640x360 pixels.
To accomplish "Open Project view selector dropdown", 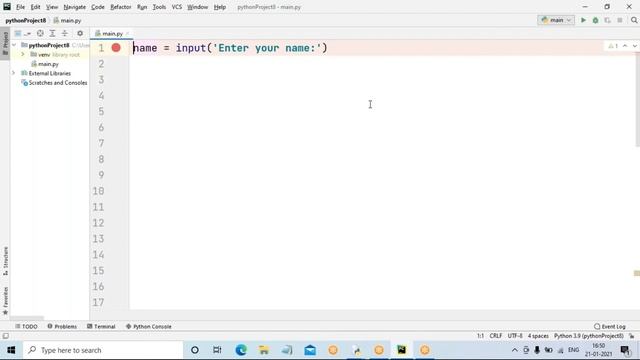I will click(x=22, y=33).
